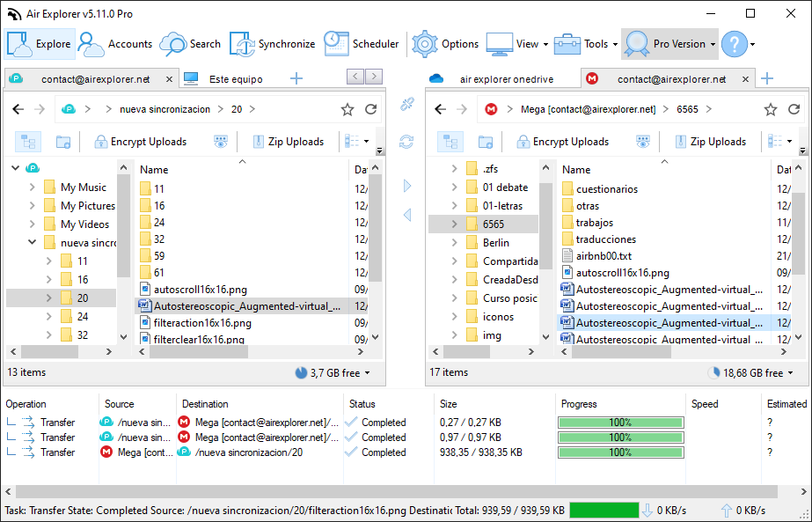
Task: Open left pane view mode dropdown
Action: tap(357, 142)
